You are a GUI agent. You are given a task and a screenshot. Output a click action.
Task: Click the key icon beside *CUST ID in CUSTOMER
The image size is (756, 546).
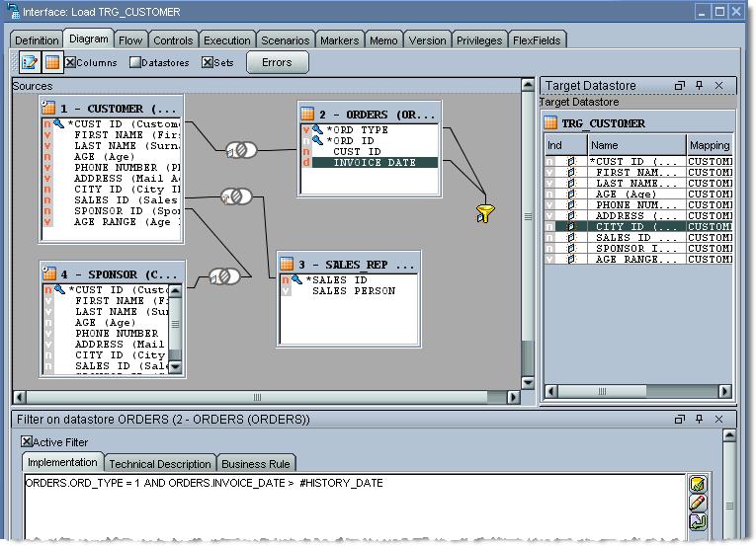pos(58,123)
